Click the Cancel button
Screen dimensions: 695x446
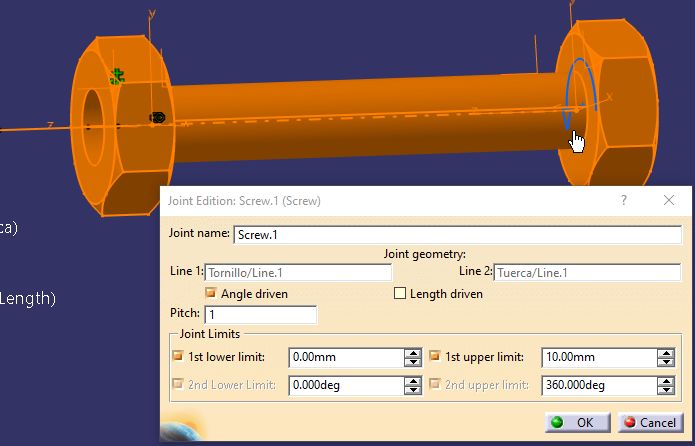[x=650, y=423]
